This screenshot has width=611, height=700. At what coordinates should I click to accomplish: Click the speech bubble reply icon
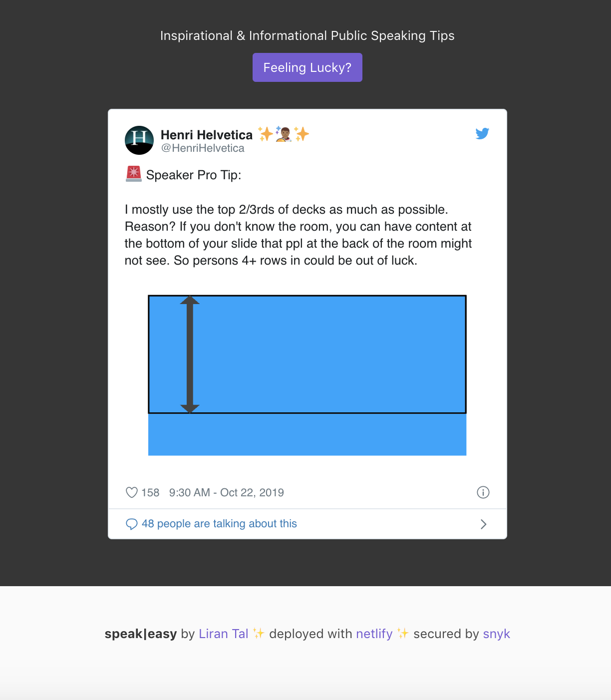point(131,524)
